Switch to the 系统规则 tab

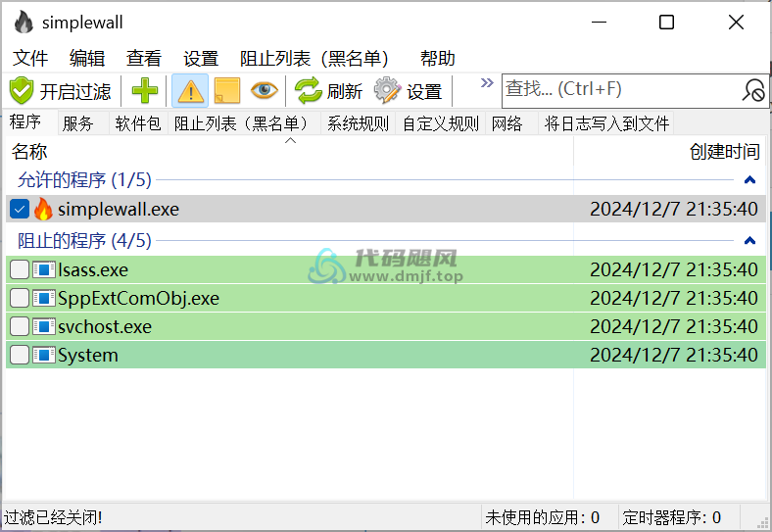click(358, 123)
